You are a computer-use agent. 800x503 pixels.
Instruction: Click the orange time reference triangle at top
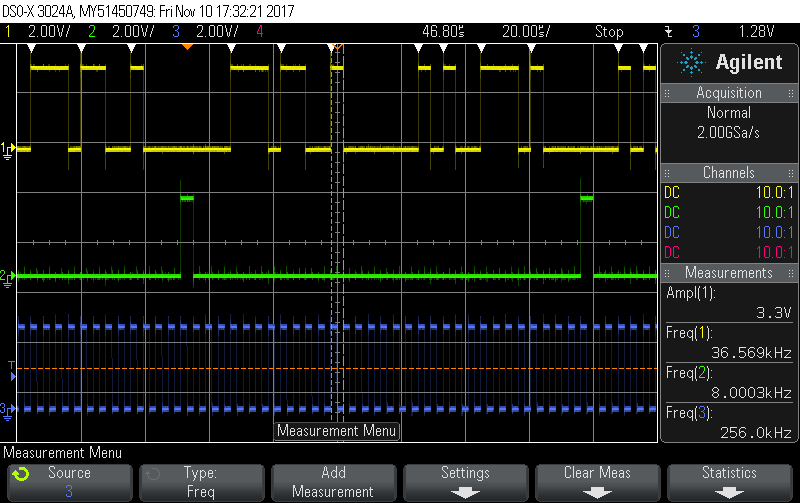pyautogui.click(x=187, y=47)
